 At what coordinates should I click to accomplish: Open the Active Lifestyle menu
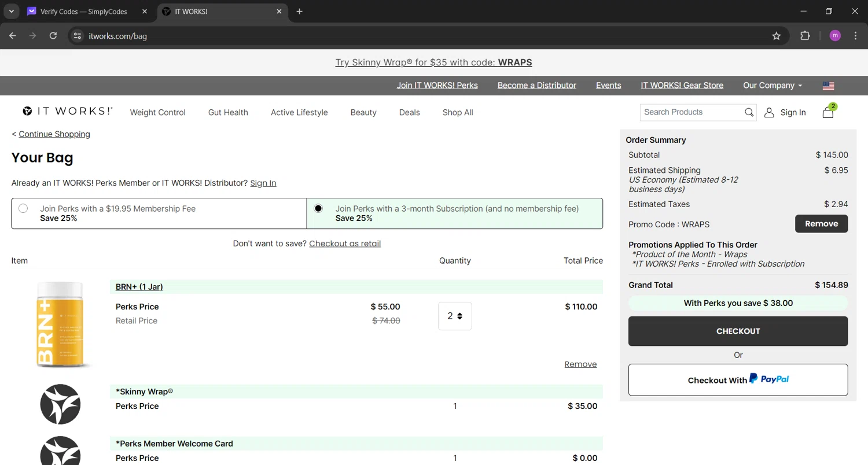(x=299, y=113)
